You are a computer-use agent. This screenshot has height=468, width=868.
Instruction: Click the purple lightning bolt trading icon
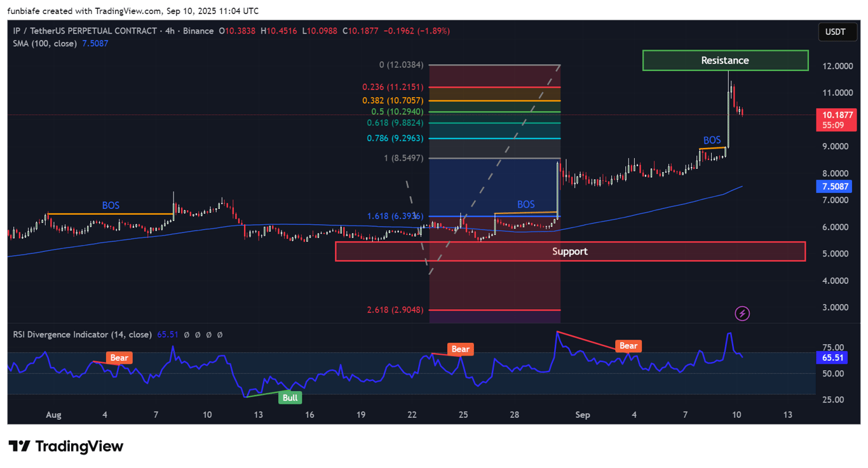742,313
